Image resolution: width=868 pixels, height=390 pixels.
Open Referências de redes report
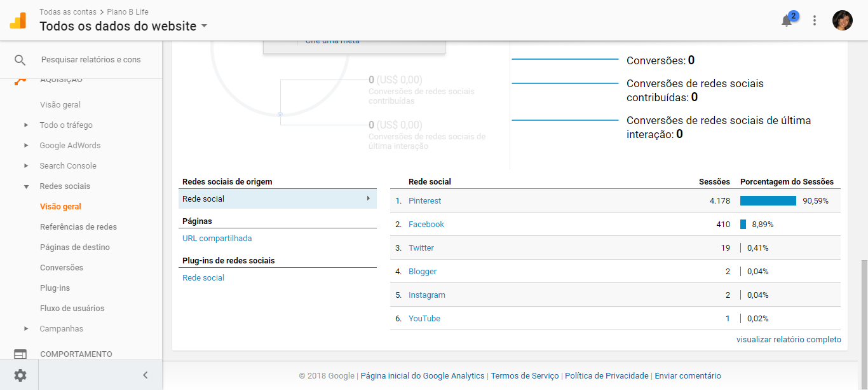click(x=78, y=227)
